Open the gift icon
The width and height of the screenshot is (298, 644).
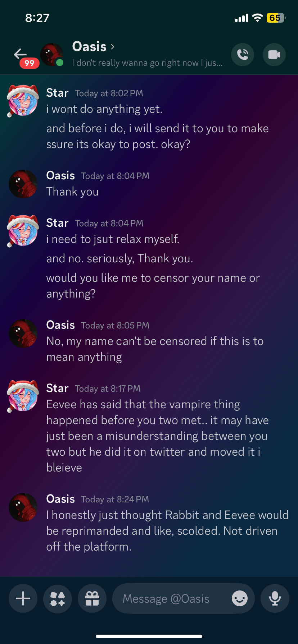(92, 599)
